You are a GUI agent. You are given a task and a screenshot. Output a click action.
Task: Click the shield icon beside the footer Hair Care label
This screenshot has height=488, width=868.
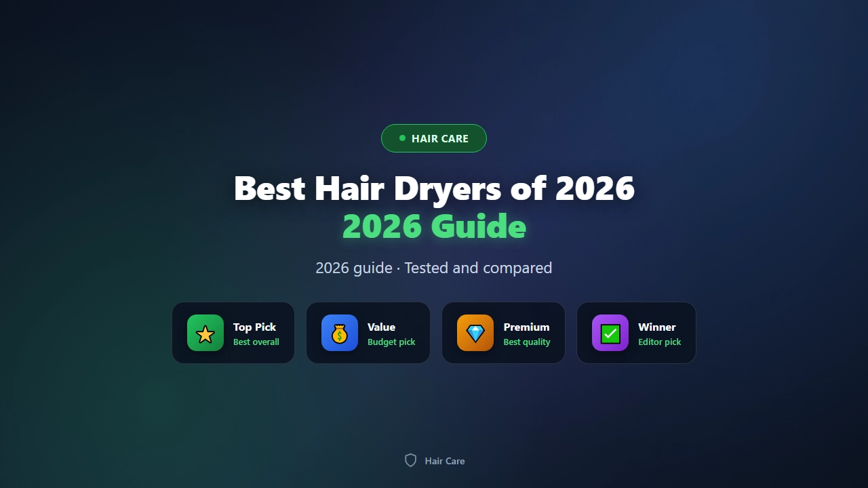coord(410,461)
